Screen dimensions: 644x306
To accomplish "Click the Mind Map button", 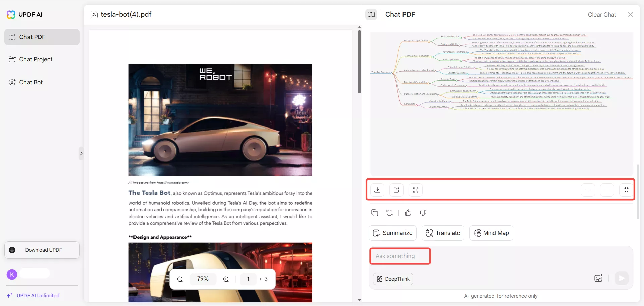I will pos(491,233).
